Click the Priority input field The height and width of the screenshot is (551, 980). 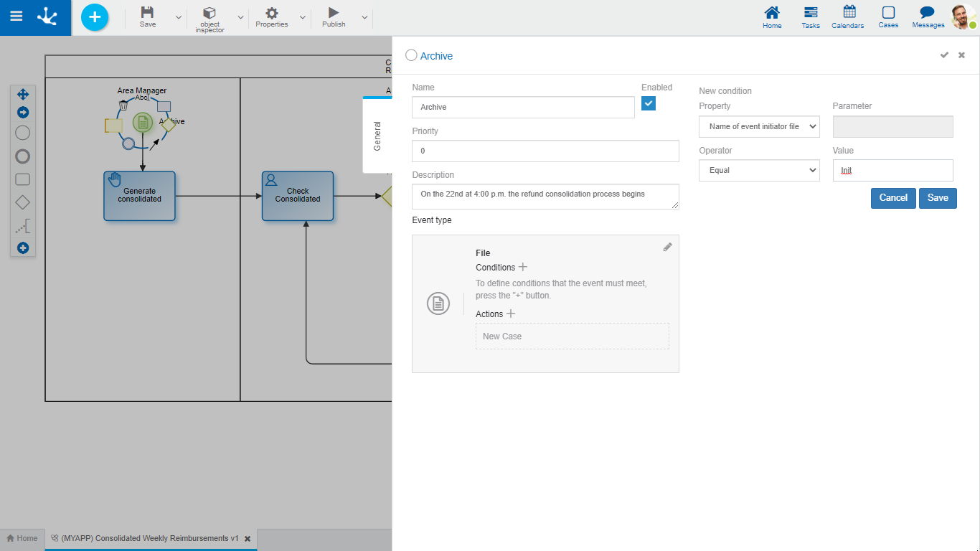[x=545, y=151]
